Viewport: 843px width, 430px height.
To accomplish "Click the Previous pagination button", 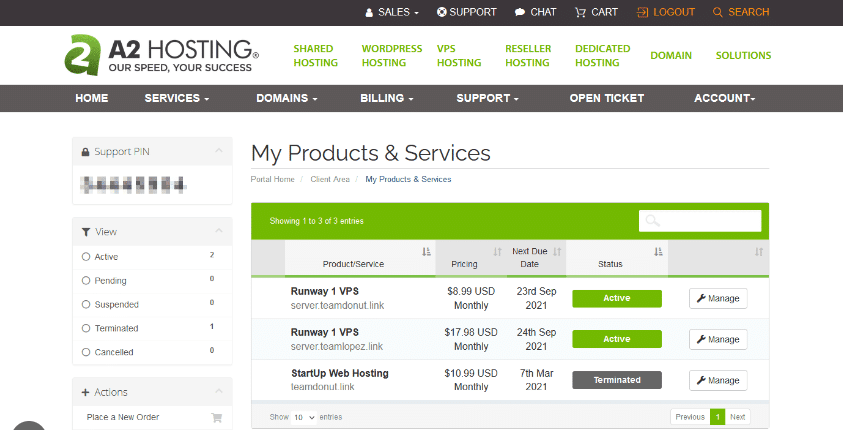I will click(690, 417).
